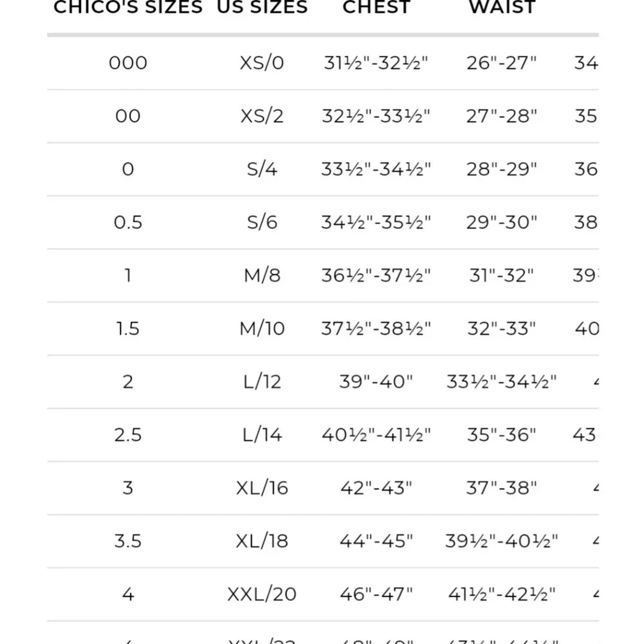
Task: Click the XL/16 US size cell
Action: pos(262,488)
